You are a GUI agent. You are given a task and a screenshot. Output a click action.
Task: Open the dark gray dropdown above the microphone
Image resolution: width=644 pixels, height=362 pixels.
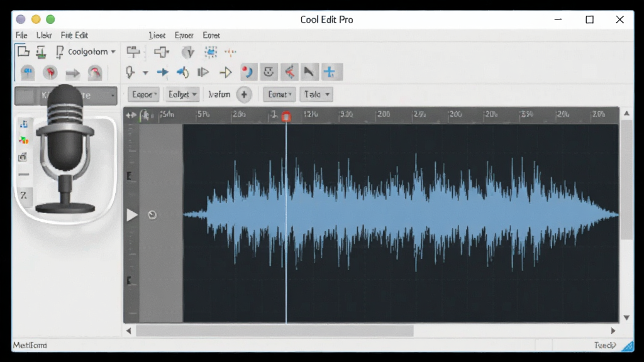(65, 96)
